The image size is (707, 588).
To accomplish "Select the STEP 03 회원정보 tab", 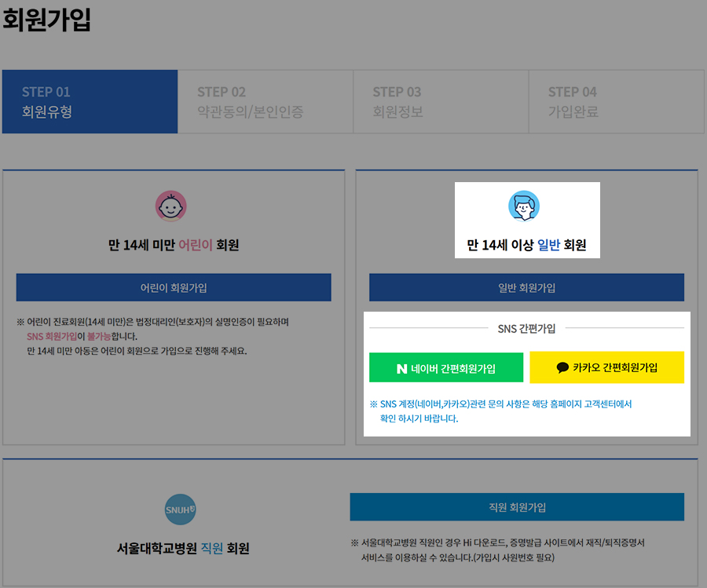I will (x=441, y=101).
